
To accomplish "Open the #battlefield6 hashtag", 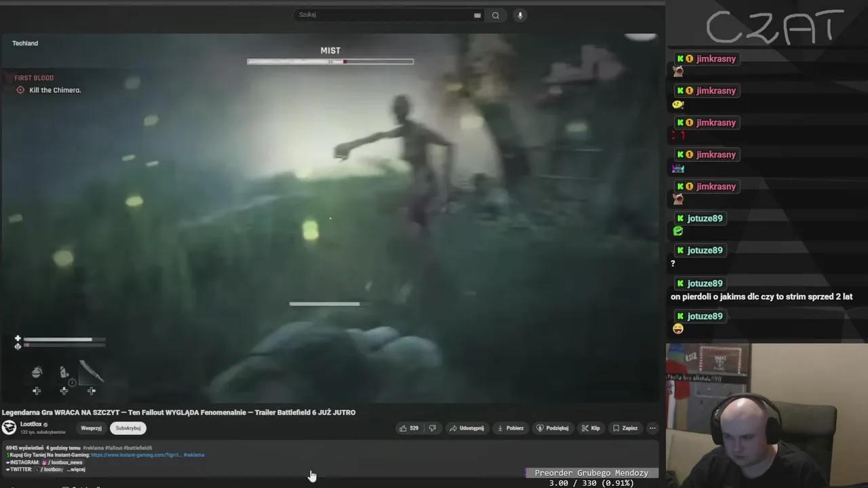I will click(x=139, y=448).
